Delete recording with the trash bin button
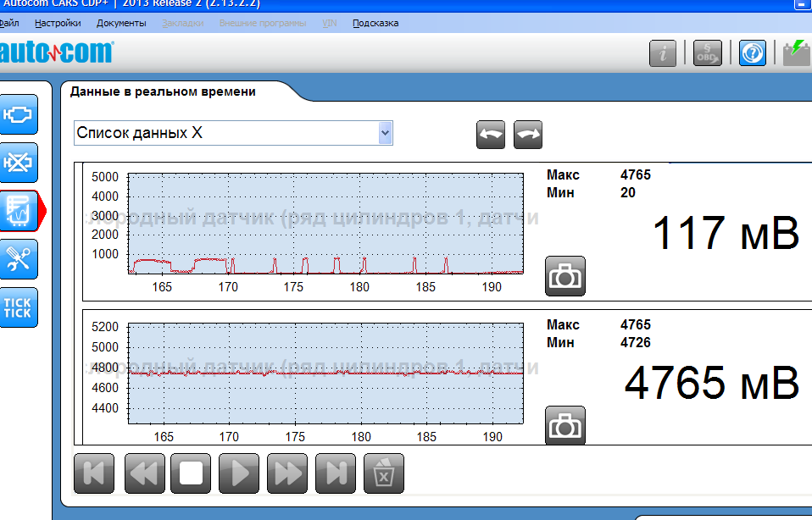Viewport: 812px width, 520px height. (384, 473)
